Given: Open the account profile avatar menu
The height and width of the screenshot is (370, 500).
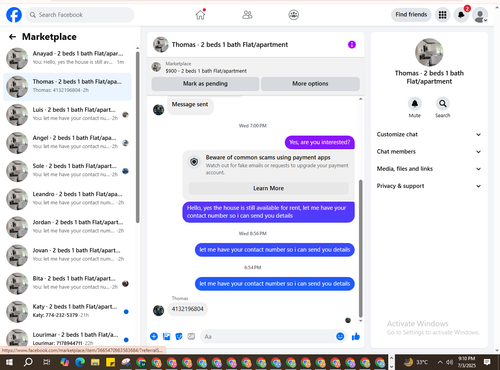Looking at the screenshot, I should click(x=480, y=15).
